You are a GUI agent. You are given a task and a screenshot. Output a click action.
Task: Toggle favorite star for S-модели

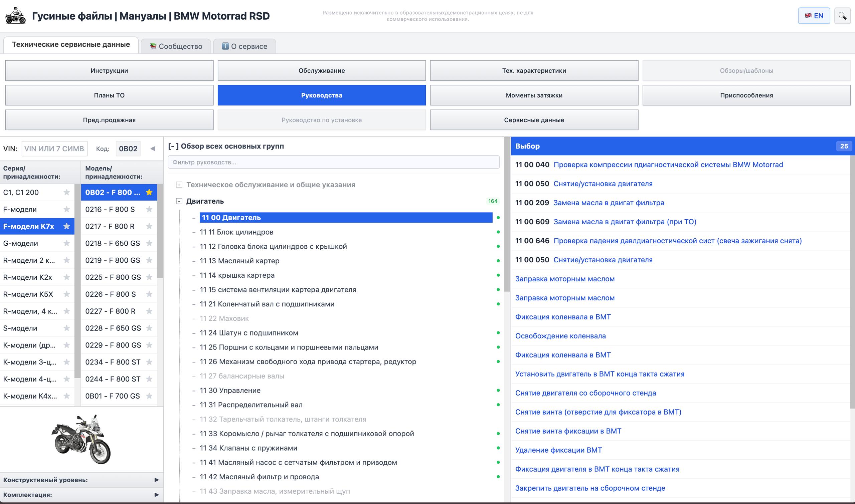click(x=66, y=328)
